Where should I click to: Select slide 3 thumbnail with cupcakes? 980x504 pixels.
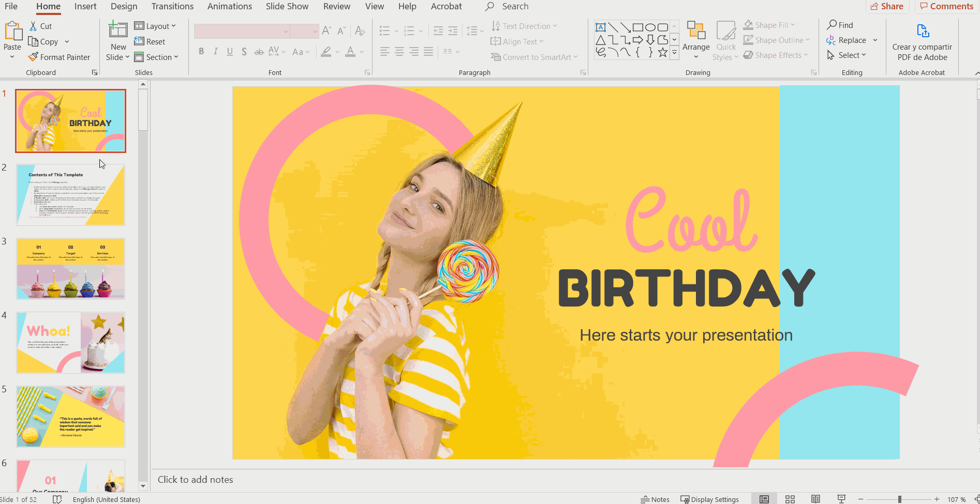(70, 269)
